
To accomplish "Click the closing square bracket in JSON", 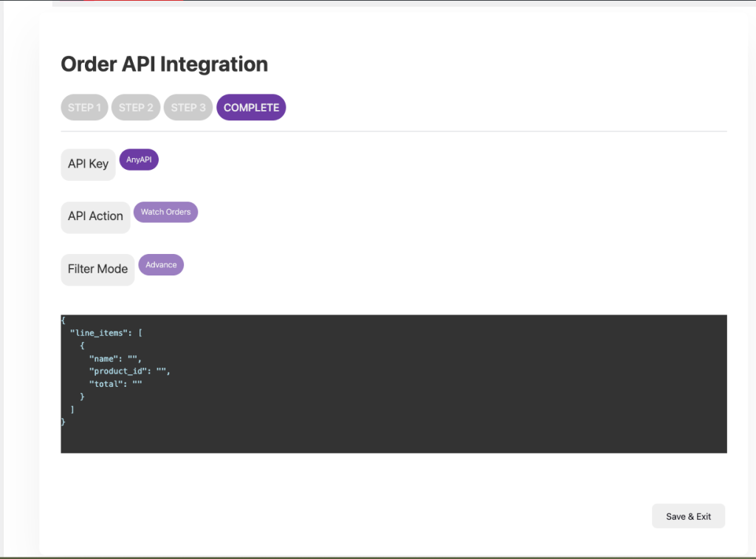I will (x=72, y=409).
